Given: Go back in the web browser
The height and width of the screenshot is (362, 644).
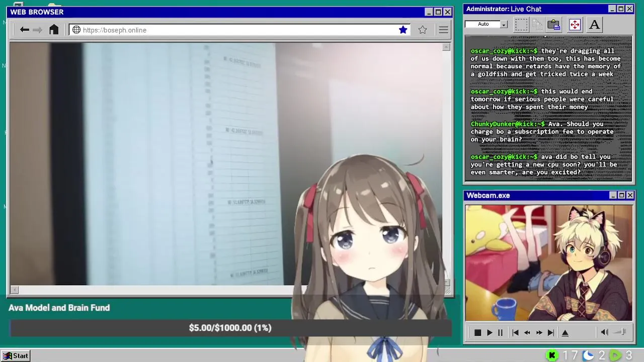Looking at the screenshot, I should [x=24, y=30].
